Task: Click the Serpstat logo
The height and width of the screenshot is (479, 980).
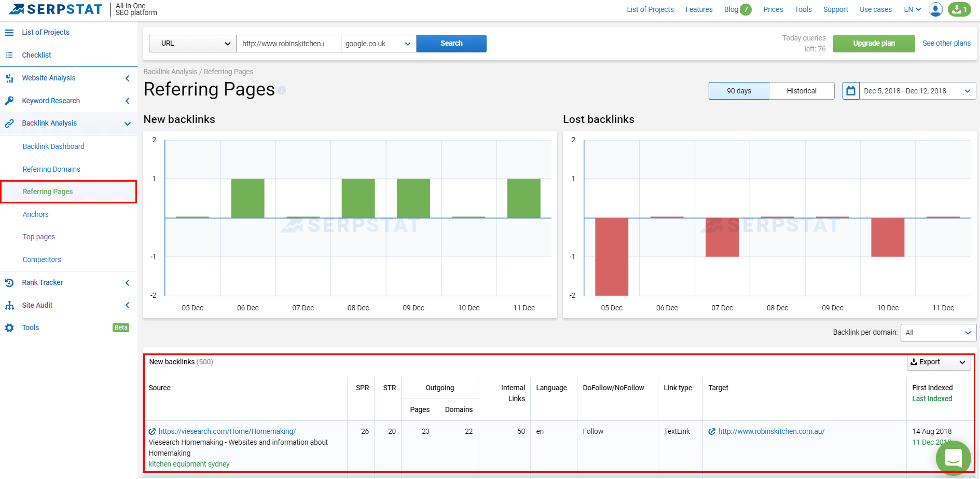Action: tap(56, 9)
